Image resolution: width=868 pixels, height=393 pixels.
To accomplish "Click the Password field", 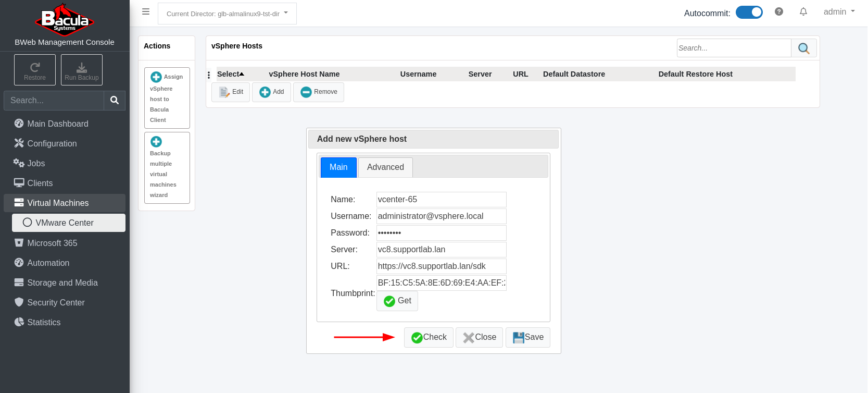I will pyautogui.click(x=442, y=233).
